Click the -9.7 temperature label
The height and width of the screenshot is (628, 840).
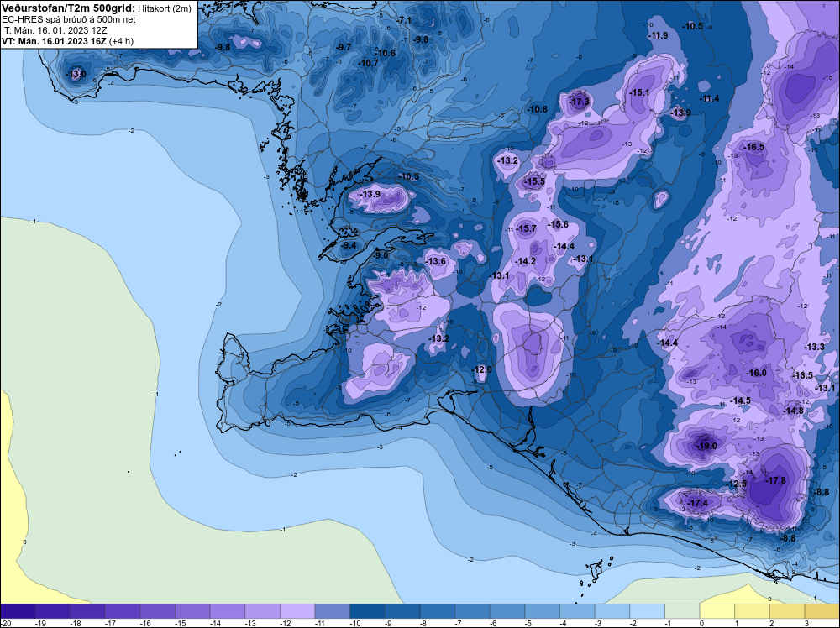(344, 47)
